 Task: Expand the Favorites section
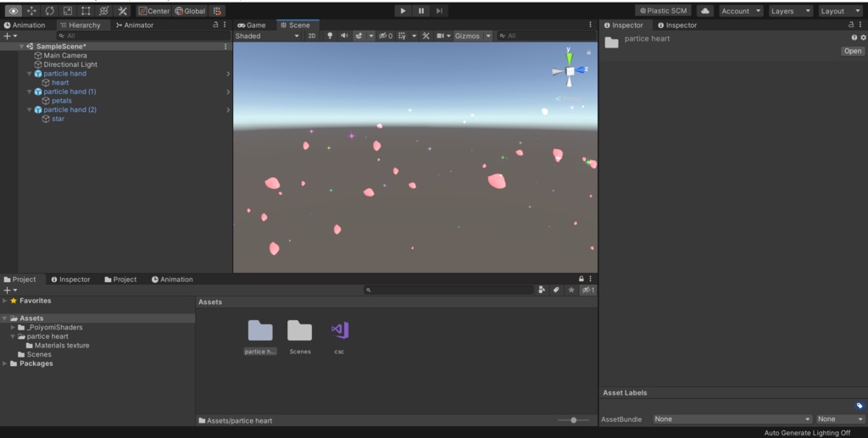tap(4, 301)
